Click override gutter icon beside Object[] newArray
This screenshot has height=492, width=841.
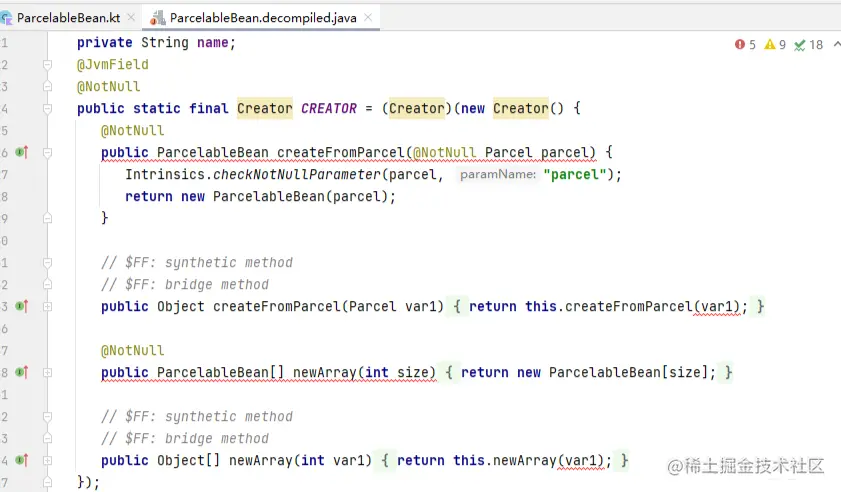pyautogui.click(x=21, y=460)
